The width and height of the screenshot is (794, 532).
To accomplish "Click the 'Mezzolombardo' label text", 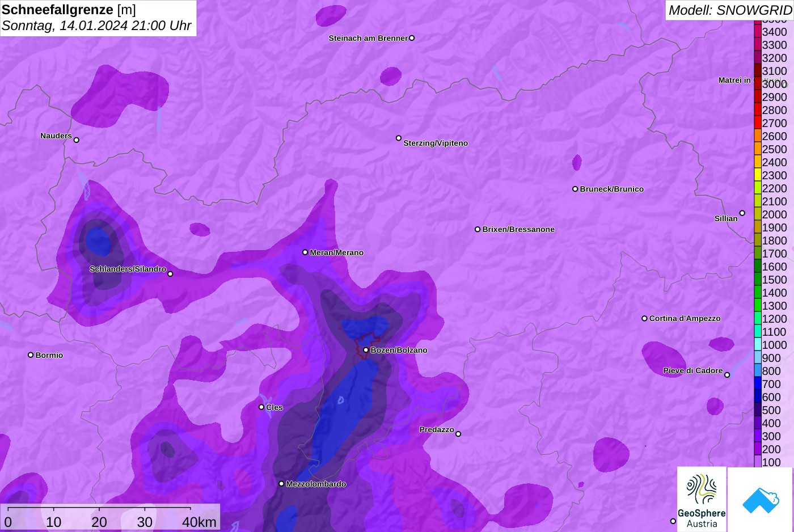I will (316, 484).
